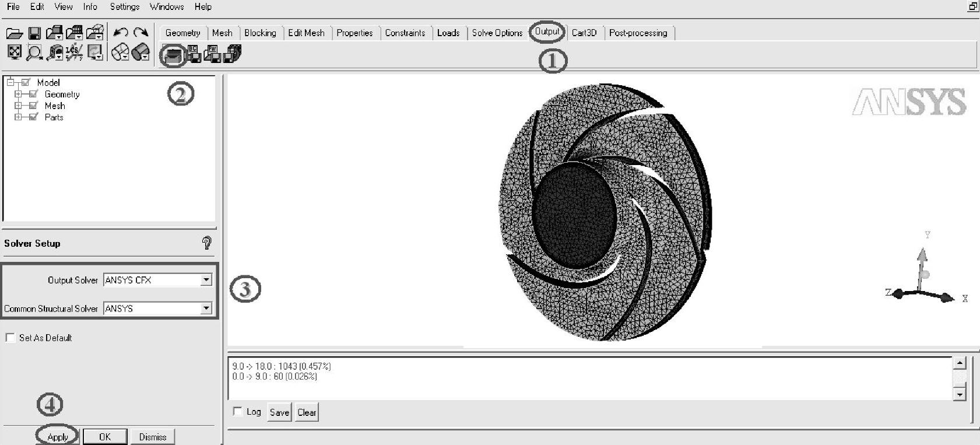Click the Apply button
The height and width of the screenshot is (445, 980).
click(58, 436)
